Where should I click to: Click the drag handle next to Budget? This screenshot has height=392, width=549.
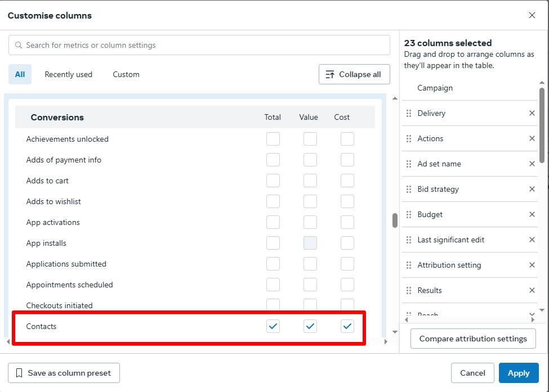pos(409,214)
